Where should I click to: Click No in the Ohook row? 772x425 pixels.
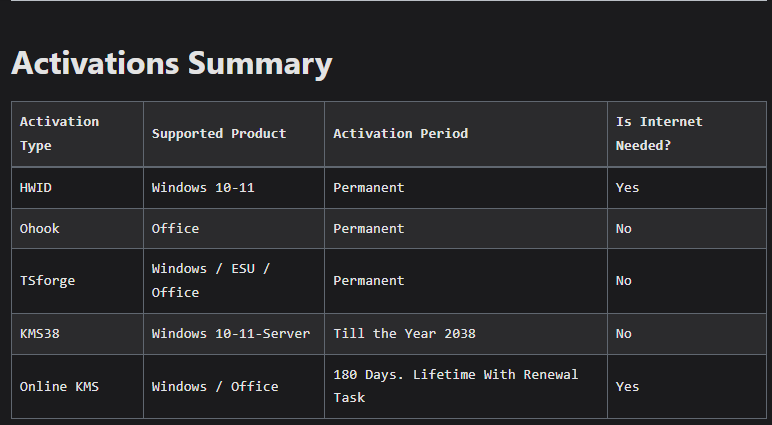click(x=624, y=228)
